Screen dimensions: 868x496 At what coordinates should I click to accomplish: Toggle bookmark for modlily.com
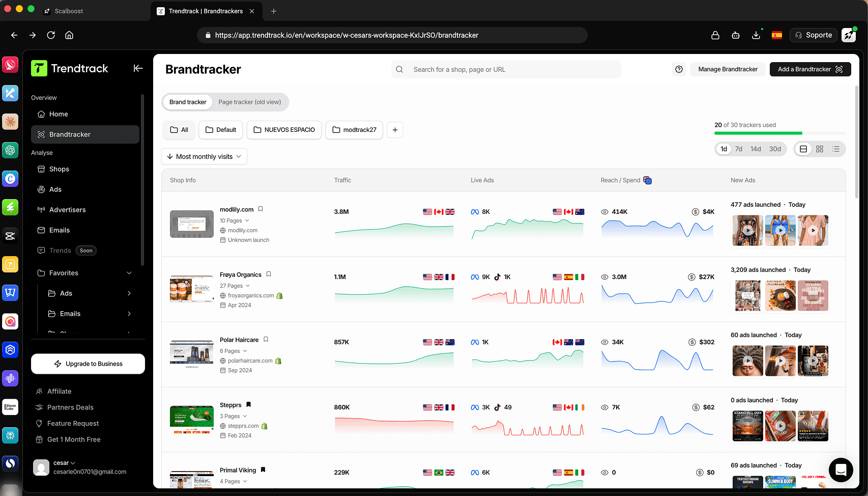click(x=261, y=209)
